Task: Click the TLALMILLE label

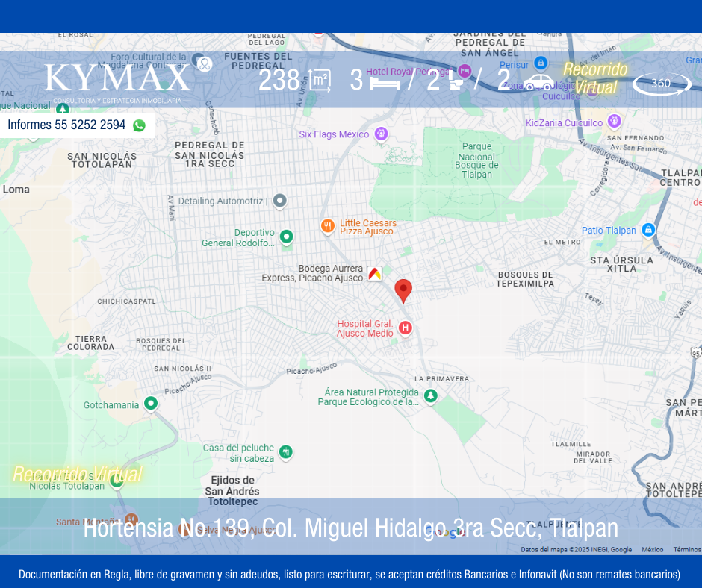Action: (x=571, y=444)
